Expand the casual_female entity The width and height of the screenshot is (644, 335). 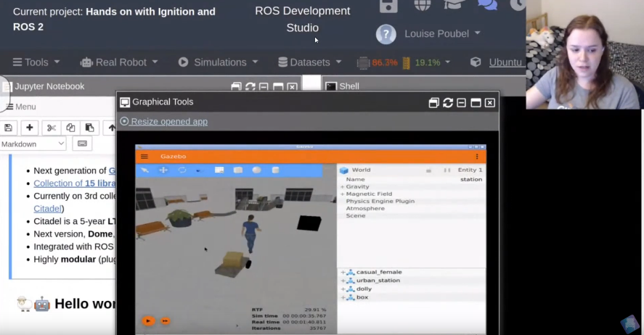coord(343,272)
